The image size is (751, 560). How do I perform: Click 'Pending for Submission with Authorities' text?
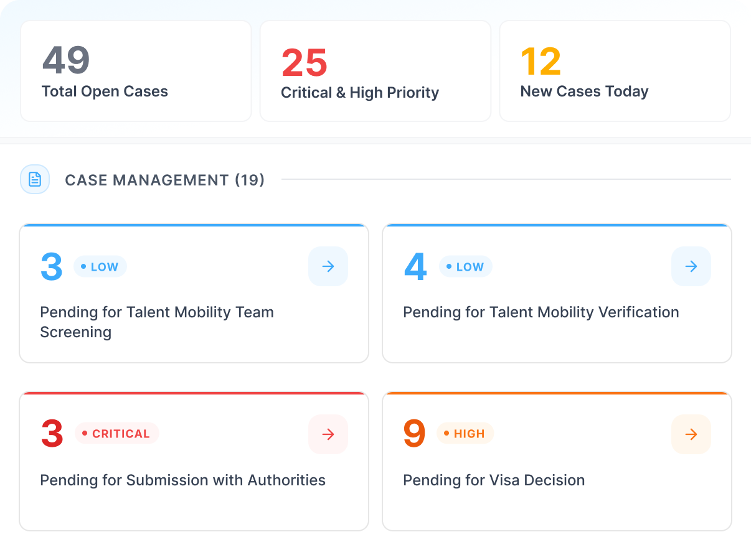[x=183, y=480]
